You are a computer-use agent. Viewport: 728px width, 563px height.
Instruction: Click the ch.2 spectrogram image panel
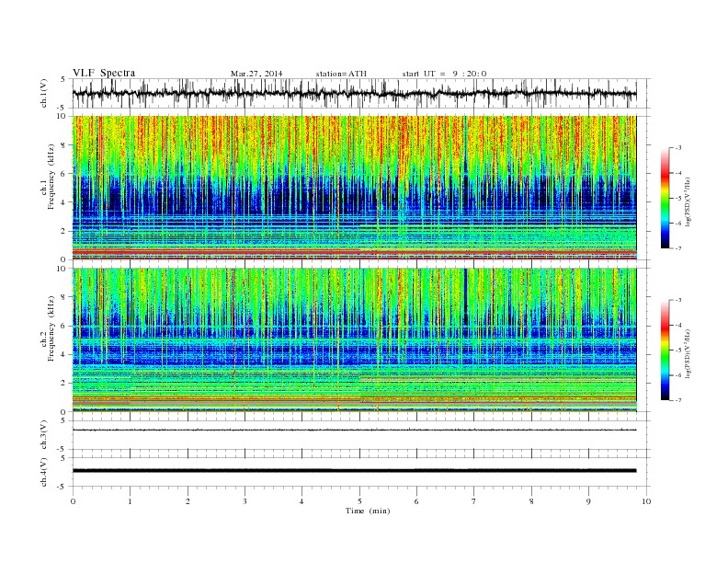point(354,340)
